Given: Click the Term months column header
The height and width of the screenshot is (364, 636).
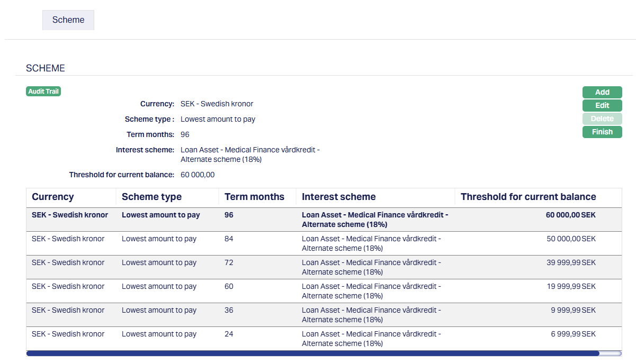Looking at the screenshot, I should coord(254,197).
